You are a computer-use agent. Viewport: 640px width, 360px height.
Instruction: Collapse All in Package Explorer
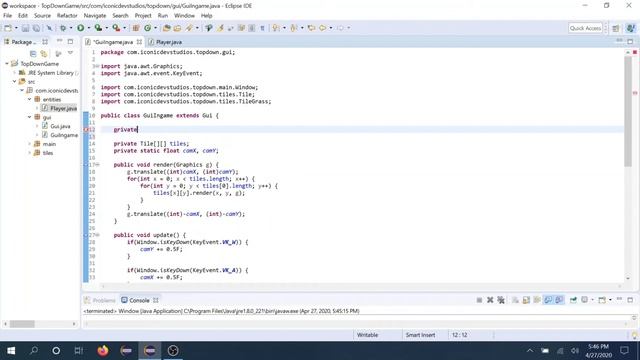(33, 53)
